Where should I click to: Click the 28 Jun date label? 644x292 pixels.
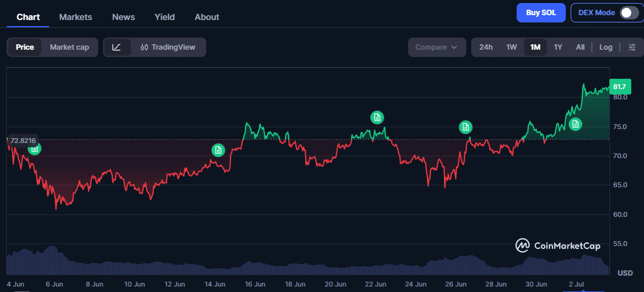[x=495, y=284]
